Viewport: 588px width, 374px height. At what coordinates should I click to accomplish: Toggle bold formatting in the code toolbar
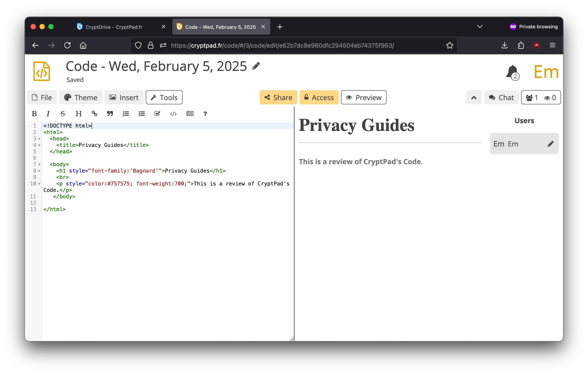34,113
